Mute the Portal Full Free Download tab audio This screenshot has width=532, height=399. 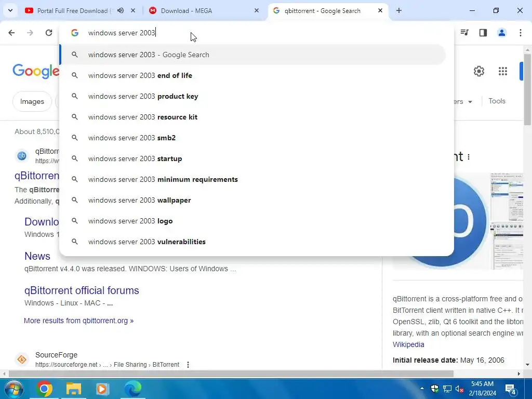tap(121, 10)
